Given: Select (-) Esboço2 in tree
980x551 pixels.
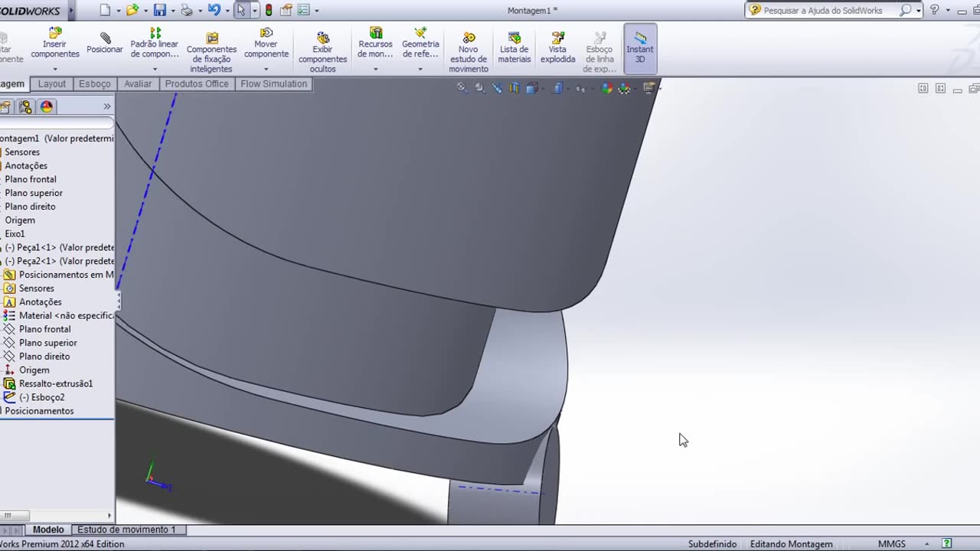Looking at the screenshot, I should (34, 397).
